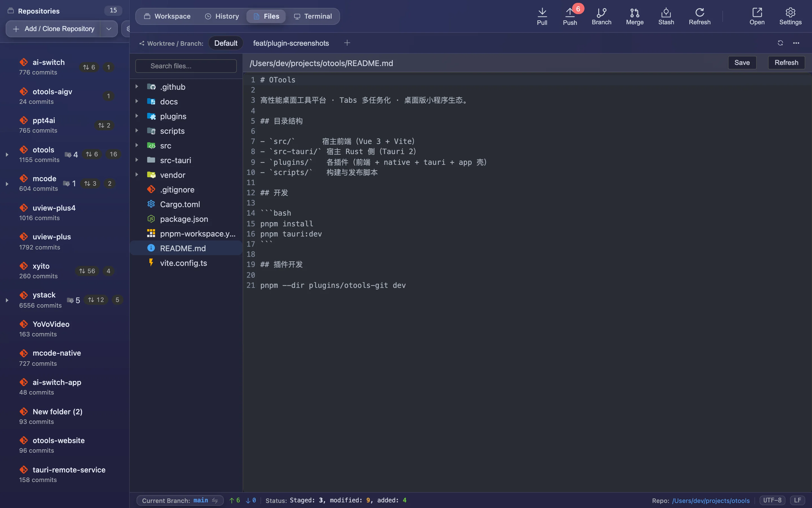
Task: Expand the otools repository entry
Action: 7,155
